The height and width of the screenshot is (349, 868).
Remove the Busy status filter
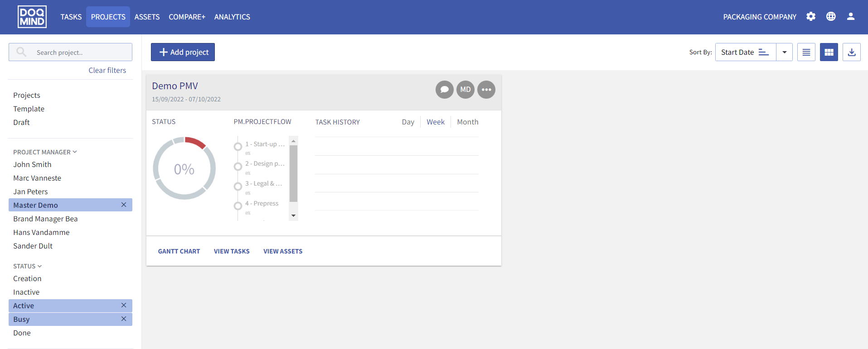tap(124, 319)
